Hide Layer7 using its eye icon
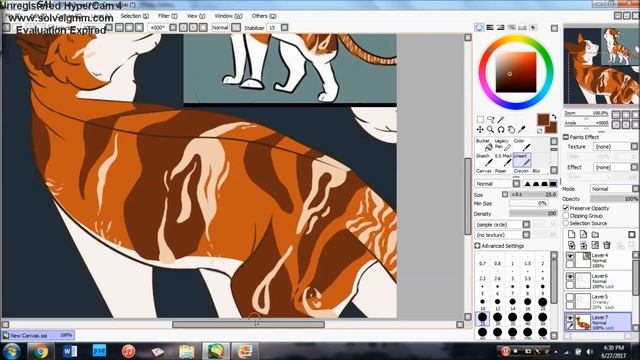Viewport: 640px width, 360px height. pos(570,318)
